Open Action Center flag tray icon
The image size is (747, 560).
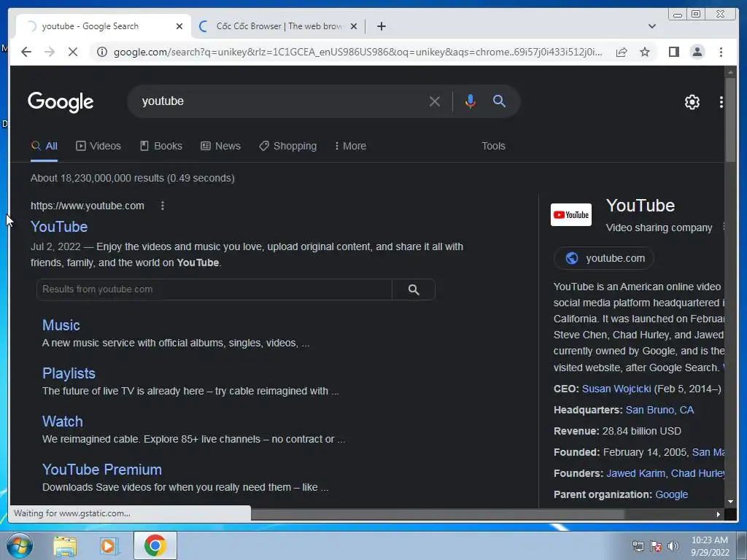pyautogui.click(x=656, y=546)
